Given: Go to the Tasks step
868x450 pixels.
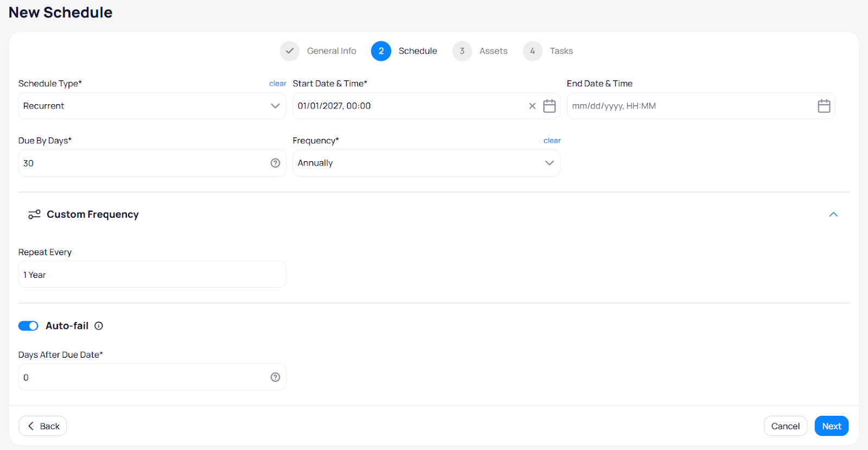Looking at the screenshot, I should point(549,51).
